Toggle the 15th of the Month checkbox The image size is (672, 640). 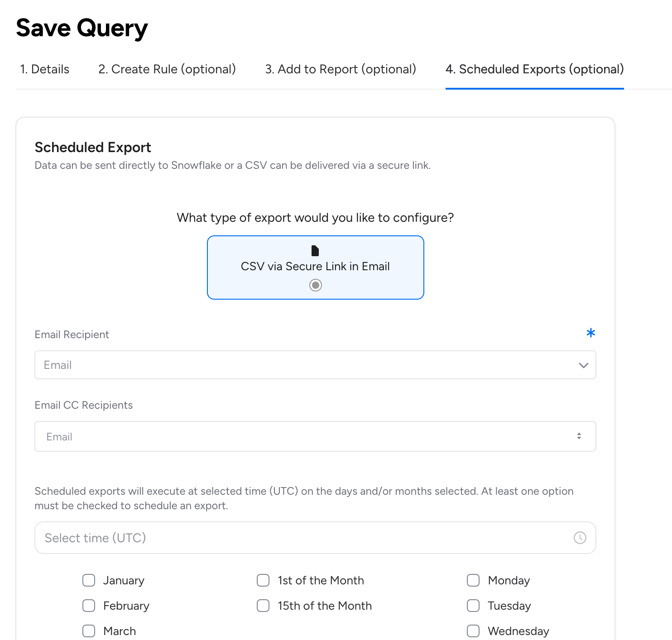click(x=263, y=606)
